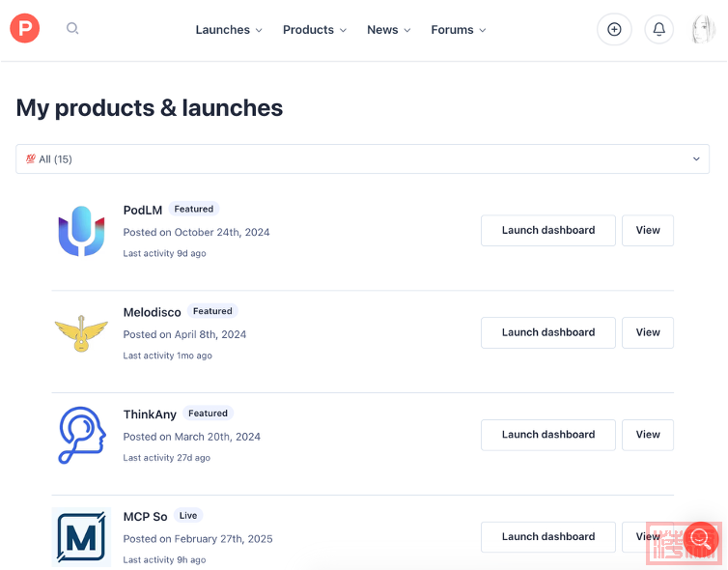The height and width of the screenshot is (570, 728).
Task: Click the ThinkAny head logo
Action: (81, 436)
